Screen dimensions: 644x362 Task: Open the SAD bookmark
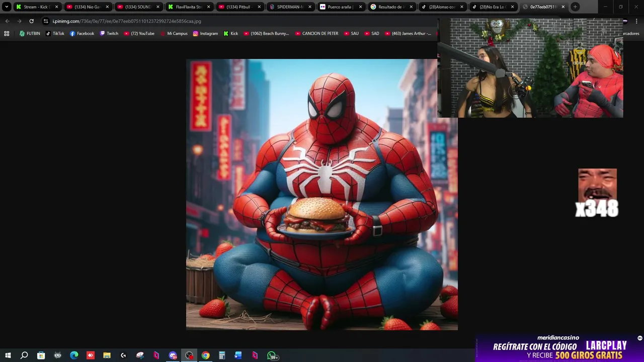pos(372,33)
